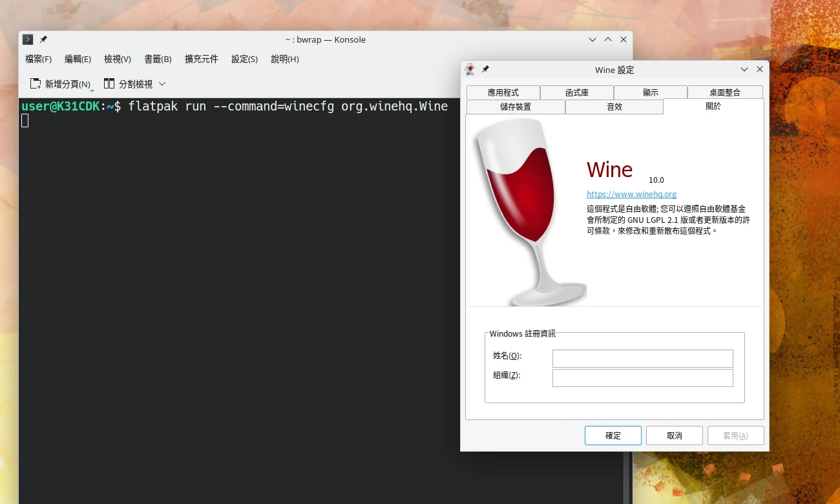
Task: Click the split view icon in Konsole toolbar
Action: tap(109, 84)
